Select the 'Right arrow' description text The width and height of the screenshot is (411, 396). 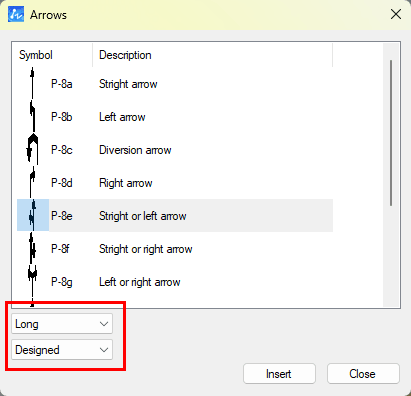pyautogui.click(x=126, y=183)
